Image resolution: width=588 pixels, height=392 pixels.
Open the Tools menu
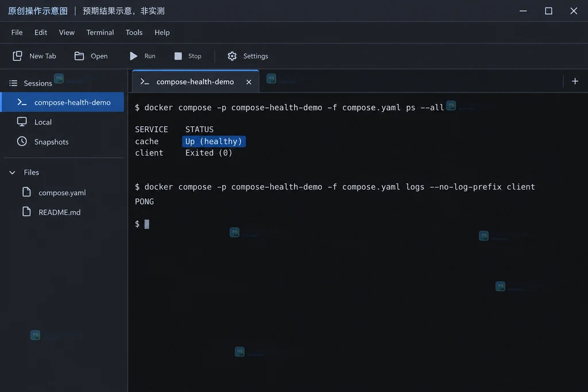point(134,32)
